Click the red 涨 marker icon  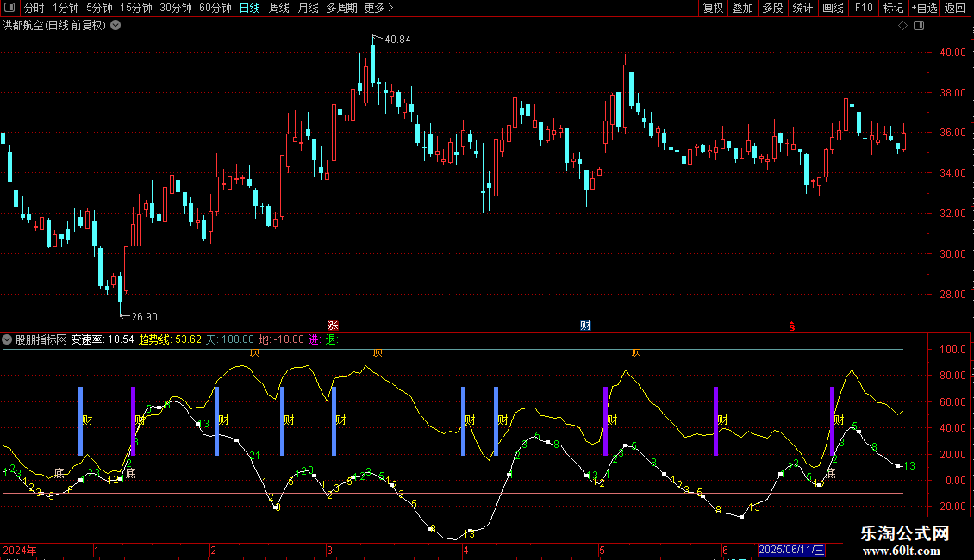333,325
